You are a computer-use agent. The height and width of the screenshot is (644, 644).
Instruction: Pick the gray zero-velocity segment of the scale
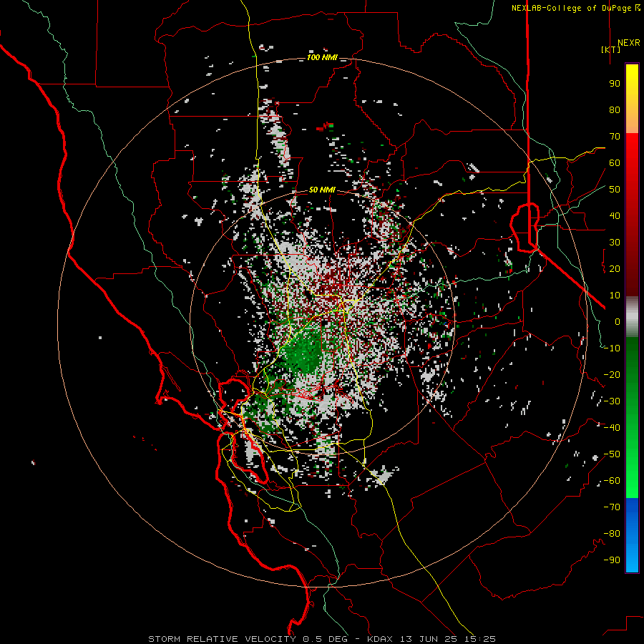(632, 317)
